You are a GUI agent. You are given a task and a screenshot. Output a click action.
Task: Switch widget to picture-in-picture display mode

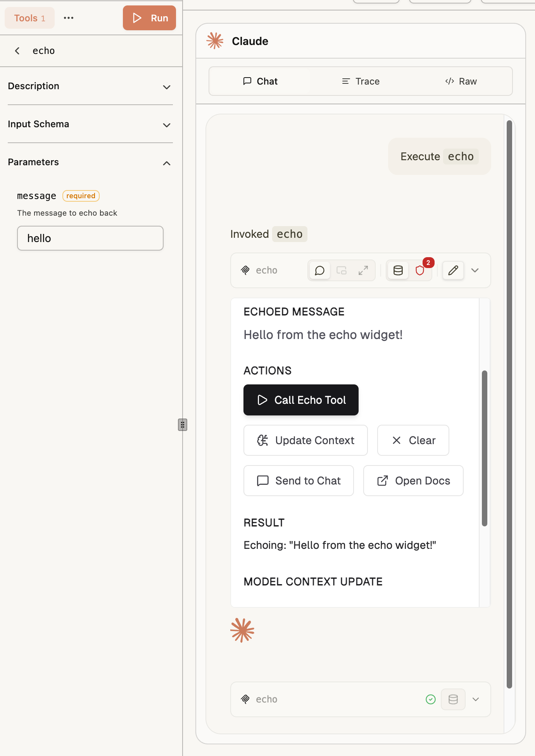click(x=342, y=270)
